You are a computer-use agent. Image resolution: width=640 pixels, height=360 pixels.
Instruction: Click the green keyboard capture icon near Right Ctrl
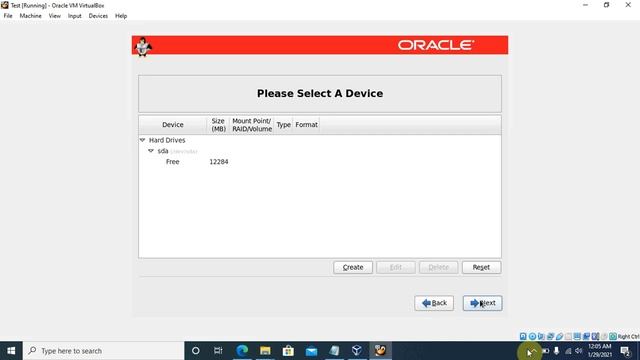(613, 336)
